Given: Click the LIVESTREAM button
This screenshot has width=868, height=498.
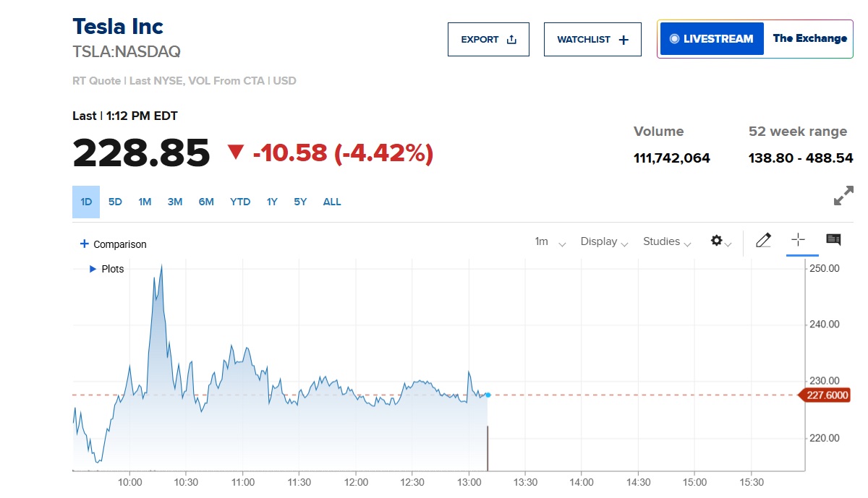Looking at the screenshot, I should (712, 39).
